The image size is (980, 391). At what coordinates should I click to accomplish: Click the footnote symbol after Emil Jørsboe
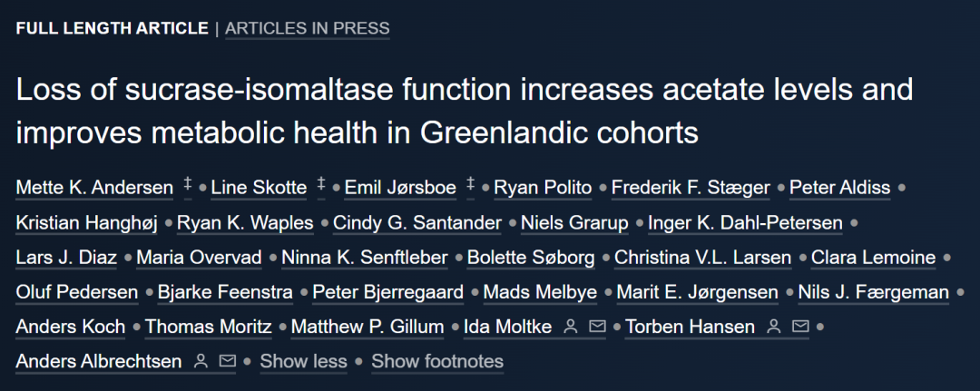[471, 185]
